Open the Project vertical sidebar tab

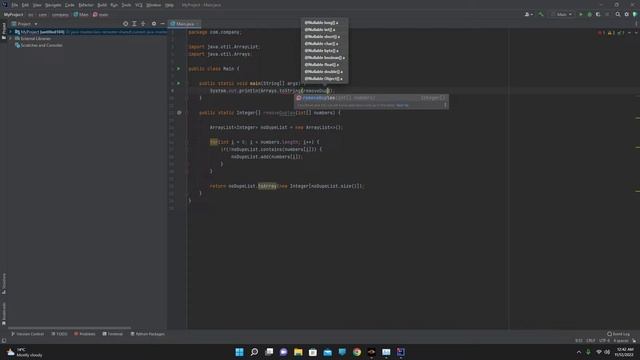[4, 30]
